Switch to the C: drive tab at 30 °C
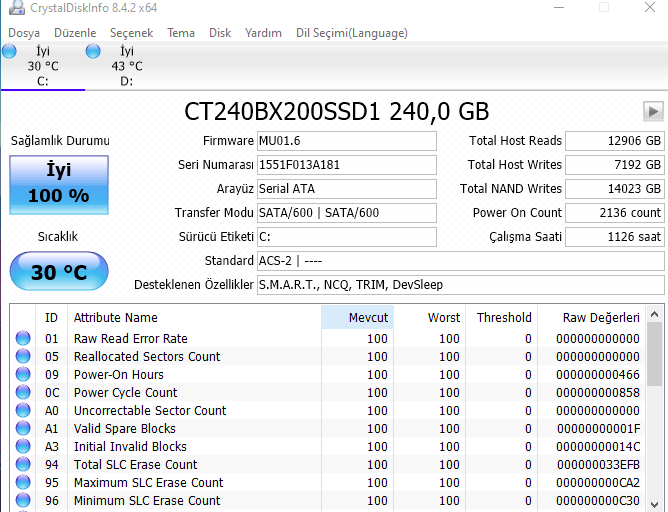 coord(43,66)
